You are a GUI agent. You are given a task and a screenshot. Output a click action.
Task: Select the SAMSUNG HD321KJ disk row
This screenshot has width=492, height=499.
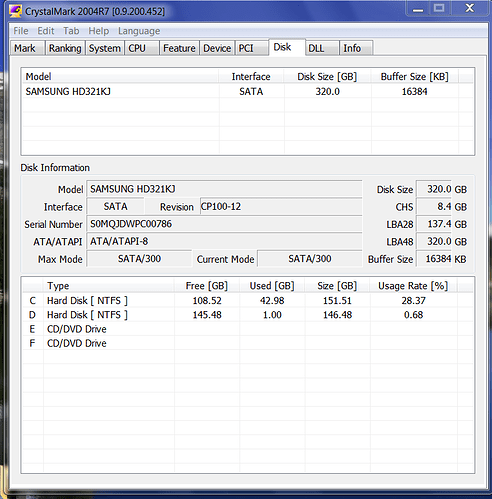(248, 91)
